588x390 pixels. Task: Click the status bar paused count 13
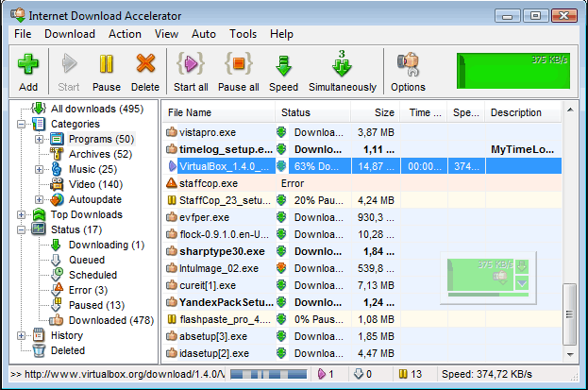click(x=411, y=374)
